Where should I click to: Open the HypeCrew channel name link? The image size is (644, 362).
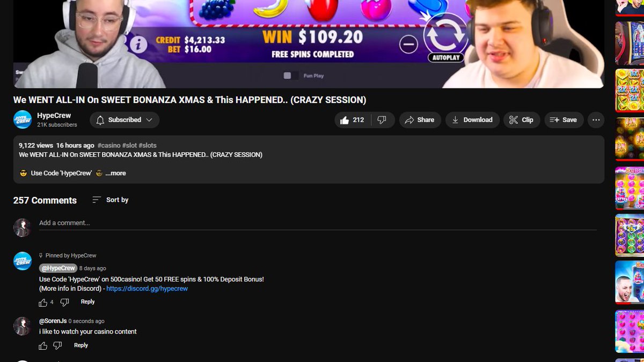pos(54,115)
